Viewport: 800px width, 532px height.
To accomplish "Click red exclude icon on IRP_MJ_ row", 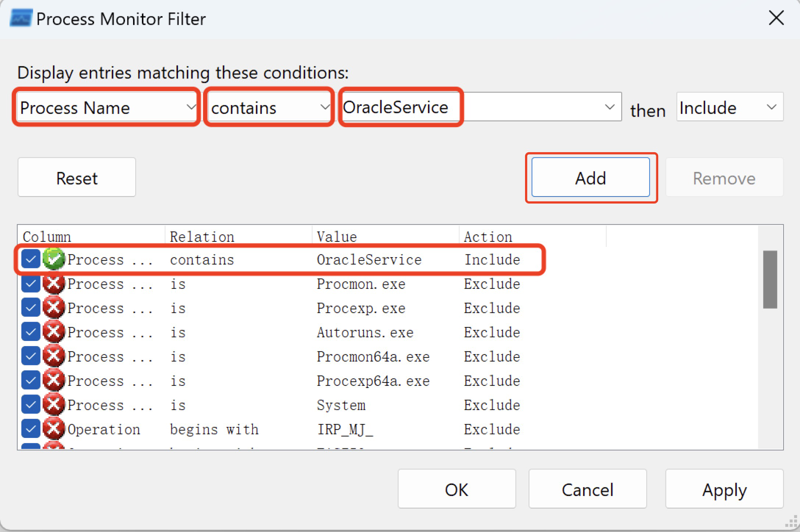I will 54,429.
